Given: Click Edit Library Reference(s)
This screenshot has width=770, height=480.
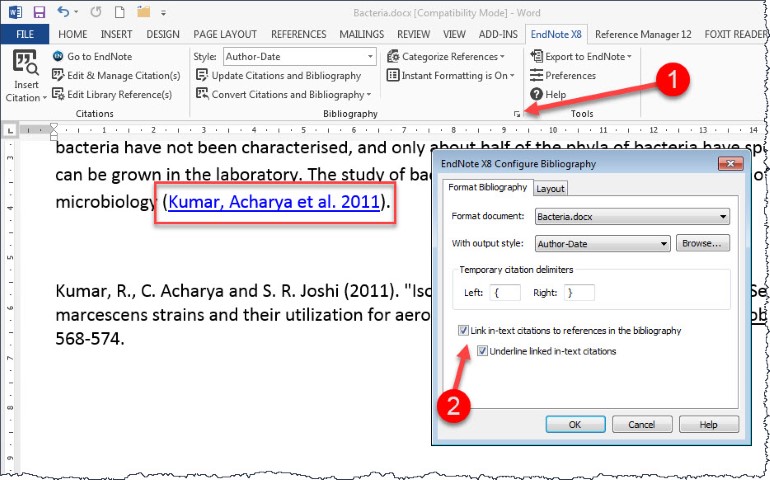Looking at the screenshot, I should coord(112,94).
